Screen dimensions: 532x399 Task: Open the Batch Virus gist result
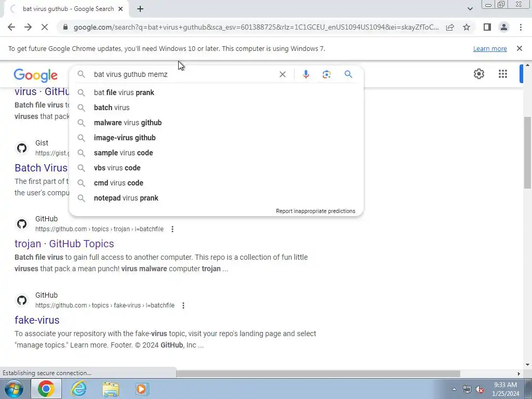[x=41, y=168]
